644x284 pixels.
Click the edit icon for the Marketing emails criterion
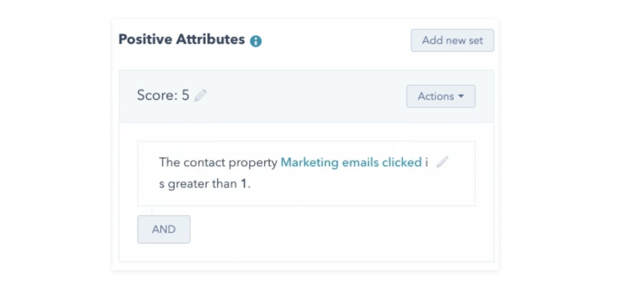pos(442,162)
